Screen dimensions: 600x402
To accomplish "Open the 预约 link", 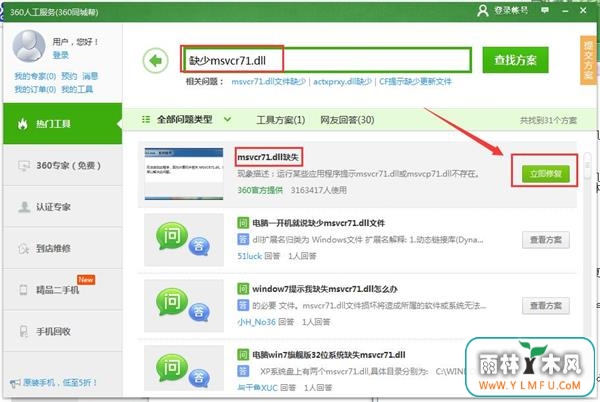I will point(69,76).
